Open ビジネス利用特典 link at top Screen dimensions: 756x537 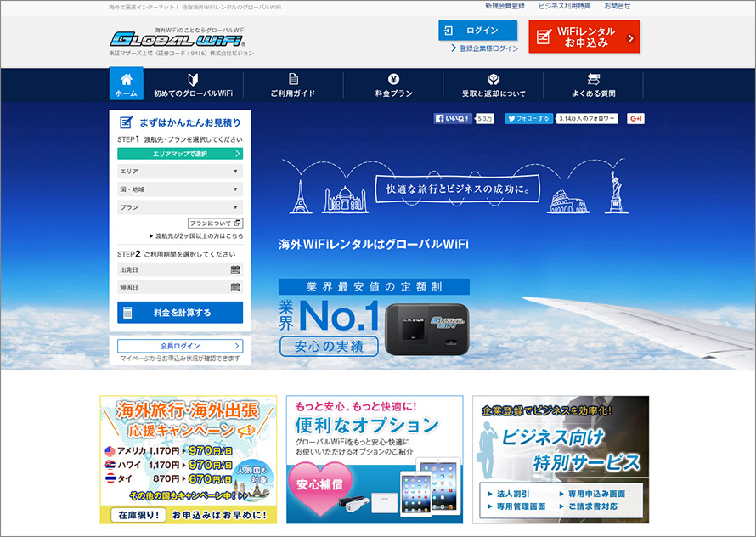564,6
